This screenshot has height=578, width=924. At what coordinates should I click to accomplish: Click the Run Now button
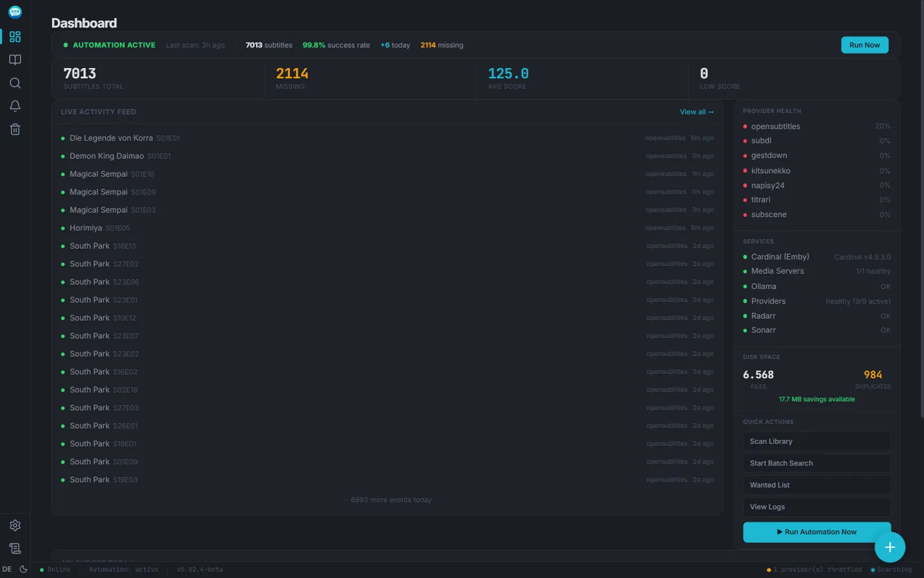864,45
